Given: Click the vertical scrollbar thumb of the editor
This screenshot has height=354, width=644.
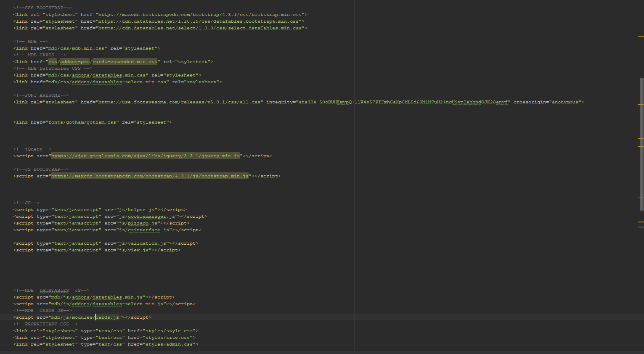Looking at the screenshot, I should (641, 144).
